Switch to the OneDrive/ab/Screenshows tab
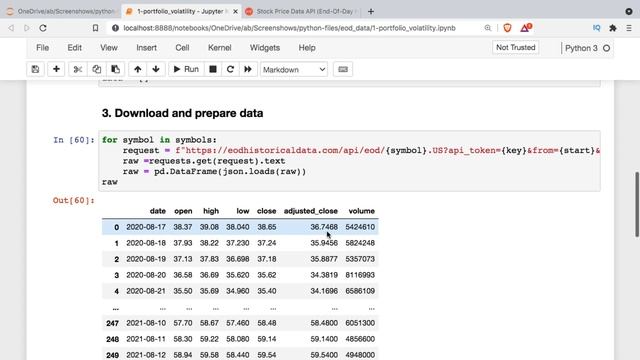 tap(61, 11)
